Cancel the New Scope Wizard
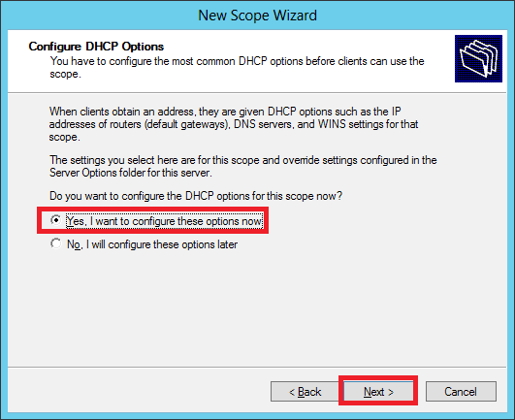This screenshot has height=420, width=515. [x=461, y=392]
